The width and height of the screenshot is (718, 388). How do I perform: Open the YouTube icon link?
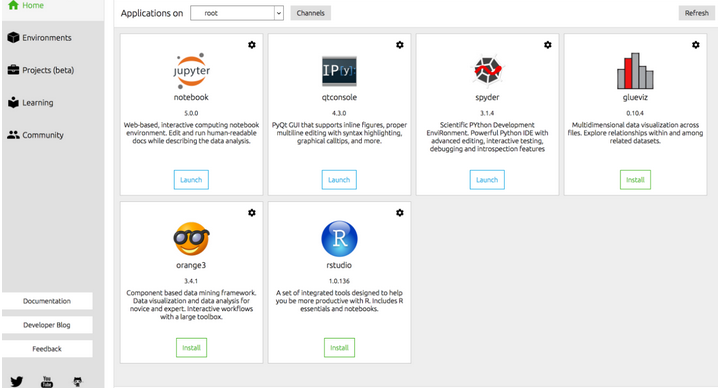point(47,381)
